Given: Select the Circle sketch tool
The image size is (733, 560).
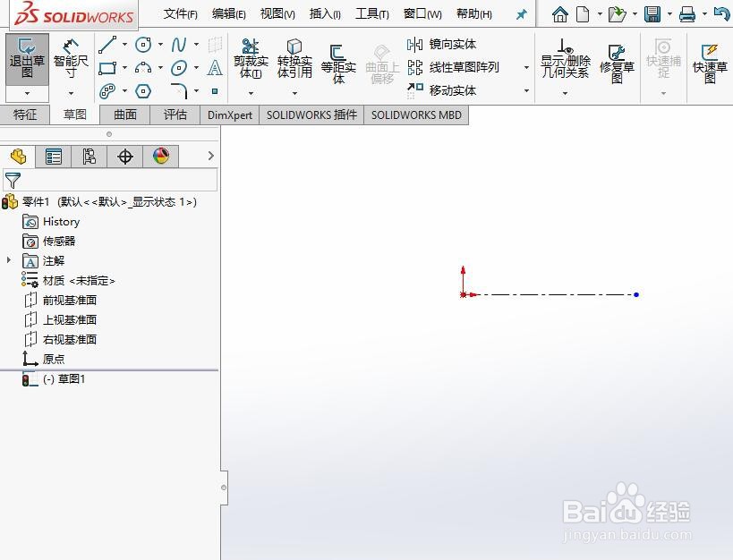Looking at the screenshot, I should tap(142, 43).
